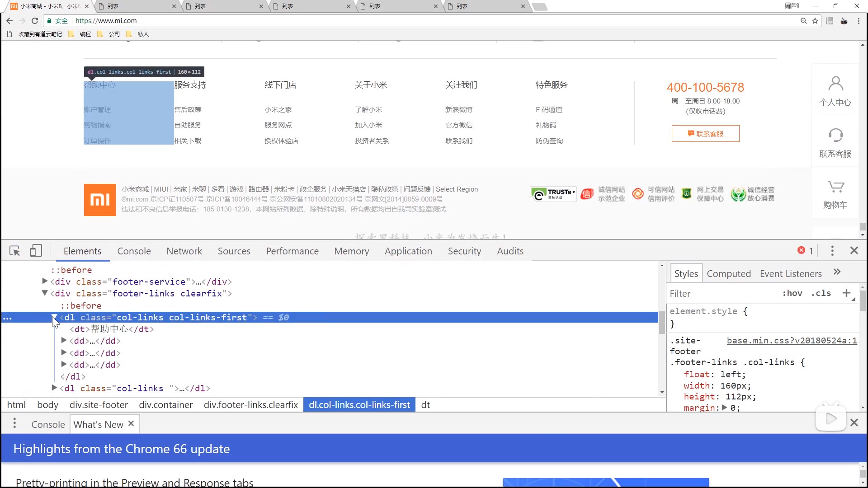This screenshot has width=868, height=488.
Task: Open DevTools customize three-dot menu
Action: 832,251
